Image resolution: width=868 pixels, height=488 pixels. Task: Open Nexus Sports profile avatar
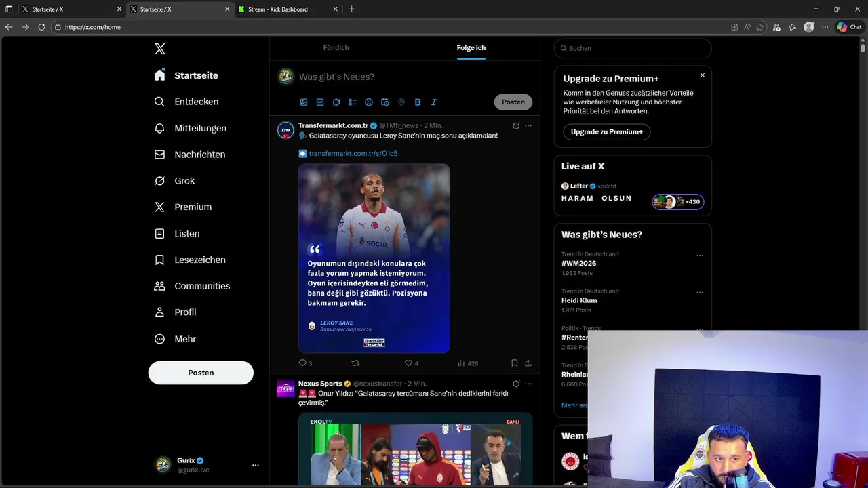pyautogui.click(x=285, y=388)
